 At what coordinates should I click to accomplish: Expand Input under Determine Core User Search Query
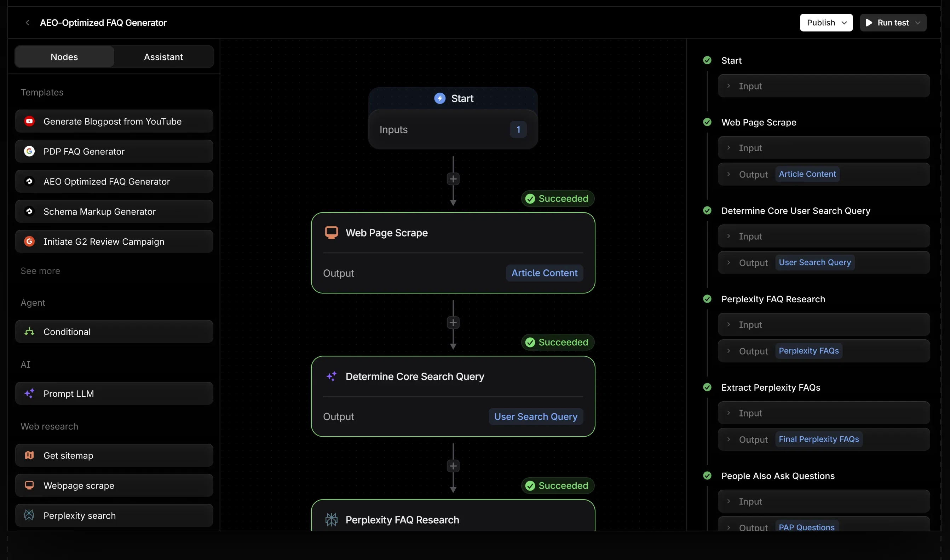pyautogui.click(x=824, y=236)
